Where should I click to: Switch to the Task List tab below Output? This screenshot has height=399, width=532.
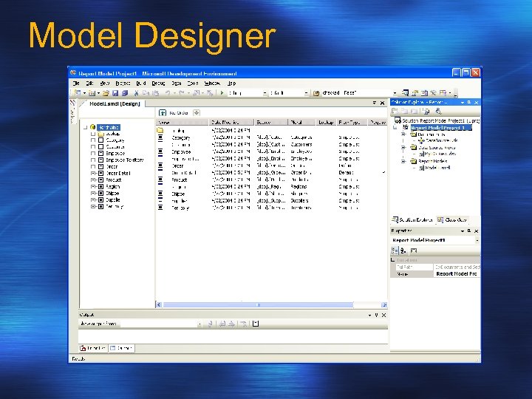[93, 348]
